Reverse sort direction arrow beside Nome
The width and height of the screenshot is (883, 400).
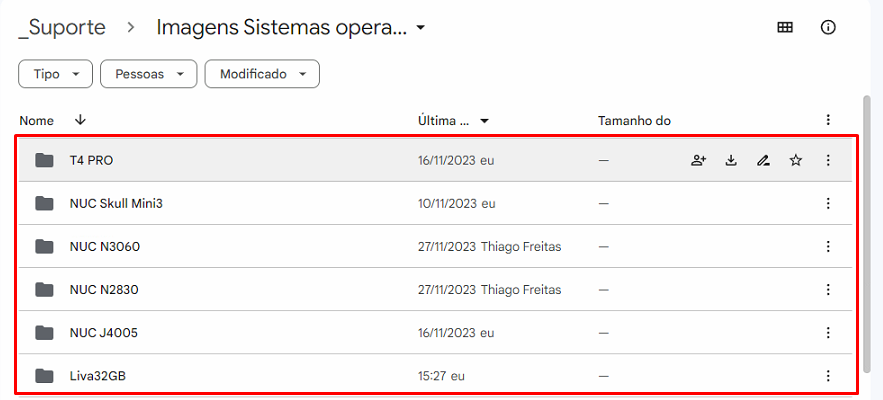click(x=80, y=119)
